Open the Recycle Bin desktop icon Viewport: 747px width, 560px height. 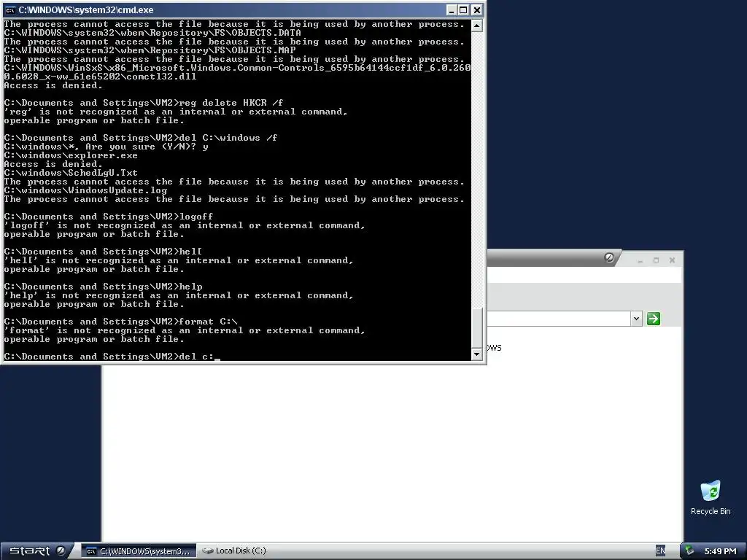tap(711, 497)
